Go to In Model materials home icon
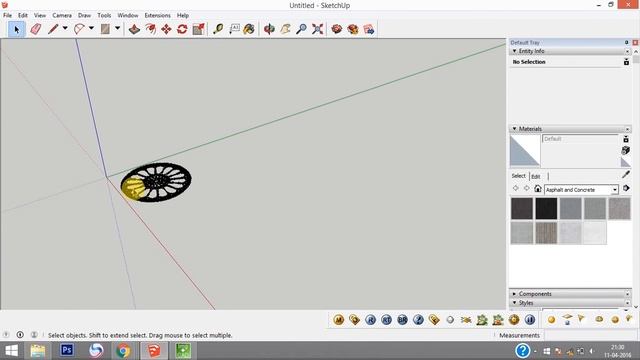 pos(538,189)
